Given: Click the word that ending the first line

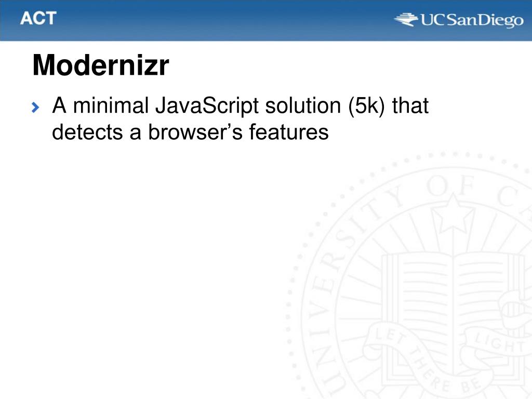Looking at the screenshot, I should (410, 105).
